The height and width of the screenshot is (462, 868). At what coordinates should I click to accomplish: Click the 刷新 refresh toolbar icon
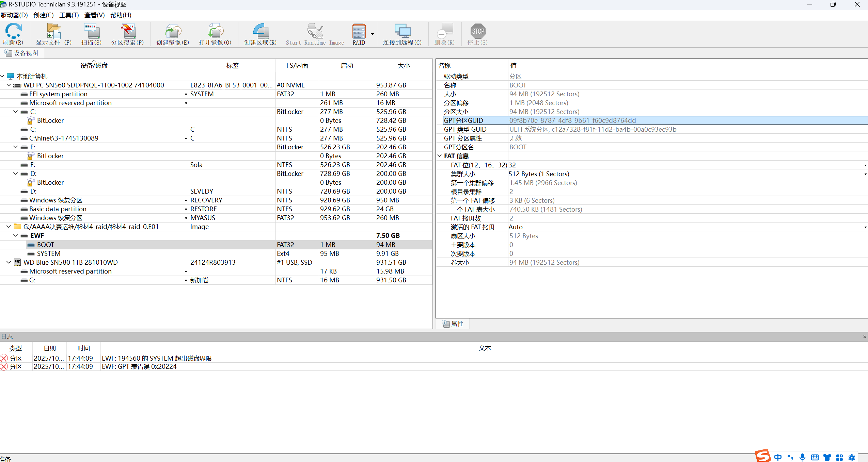(x=13, y=31)
